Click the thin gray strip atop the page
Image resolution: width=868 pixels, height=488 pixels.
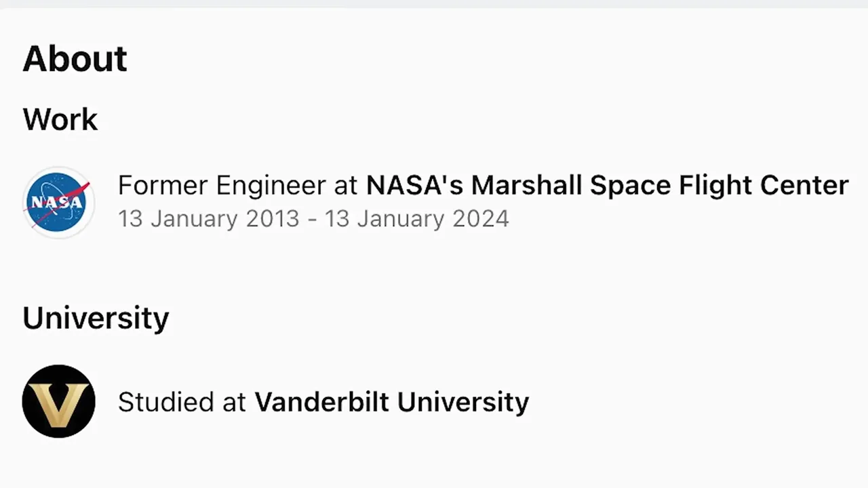(434, 3)
